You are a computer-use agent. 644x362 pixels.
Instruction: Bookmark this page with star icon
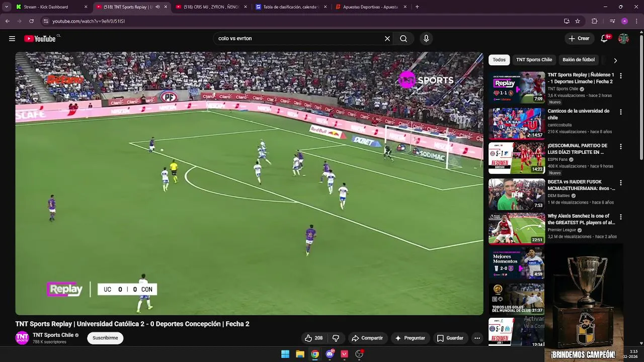578,21
